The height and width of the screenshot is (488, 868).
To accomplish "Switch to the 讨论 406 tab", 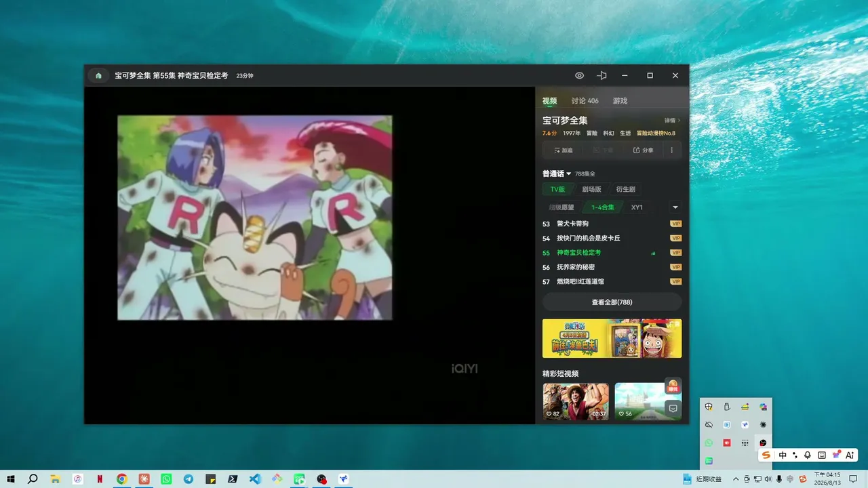I will pyautogui.click(x=585, y=101).
